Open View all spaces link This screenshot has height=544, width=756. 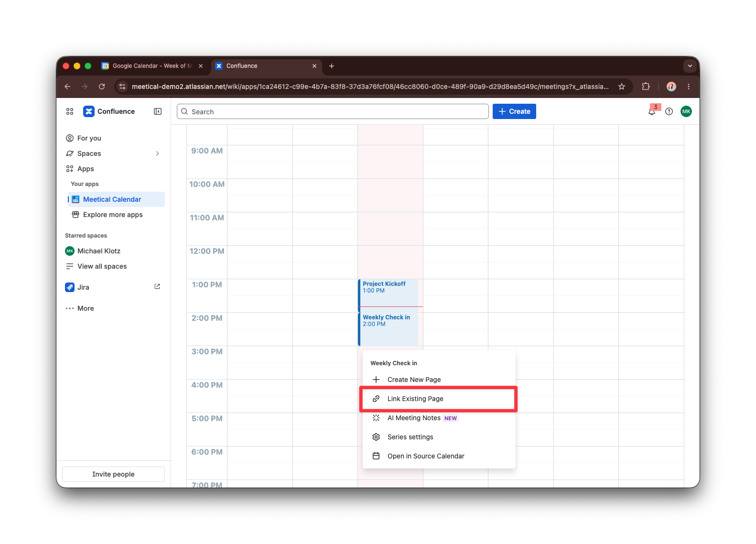click(102, 266)
